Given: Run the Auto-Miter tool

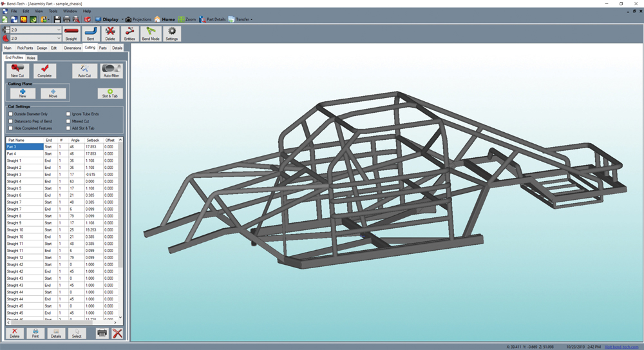Looking at the screenshot, I should pos(111,71).
